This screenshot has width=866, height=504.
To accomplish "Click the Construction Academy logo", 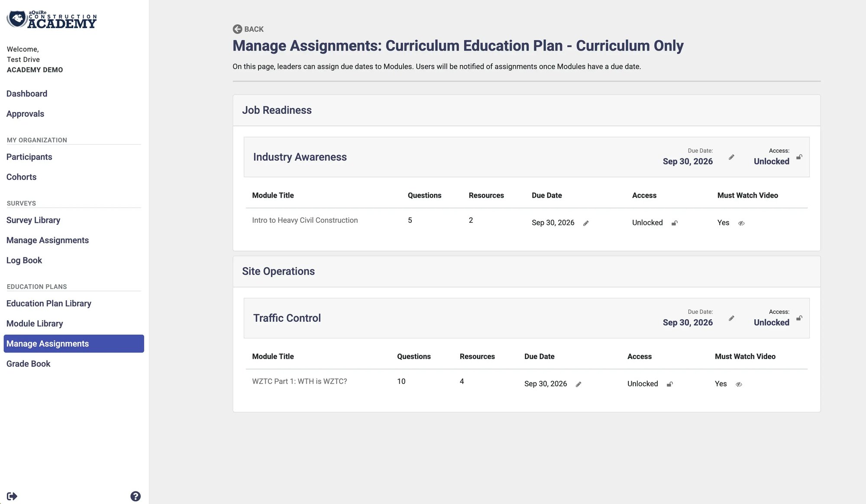I will pos(52,20).
